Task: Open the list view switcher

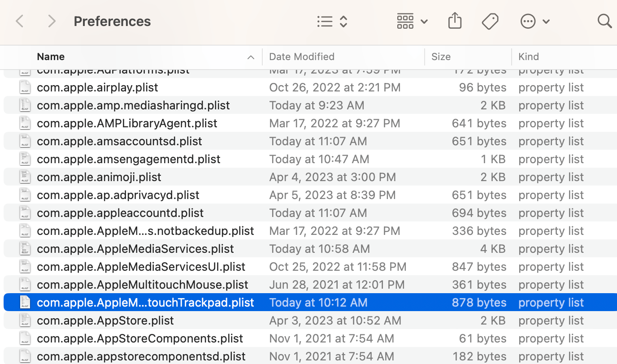Action: (332, 22)
